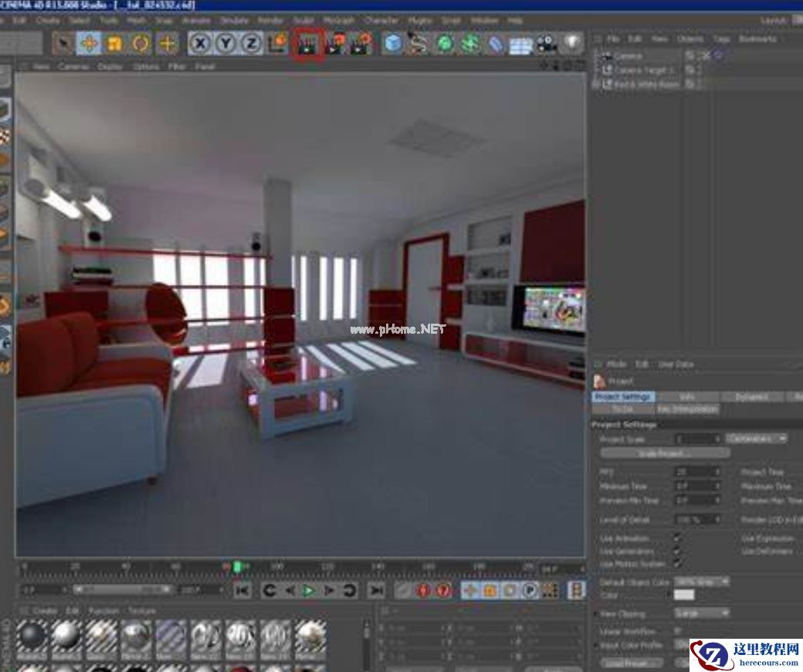Click the Render View clapperboard icon

click(308, 45)
